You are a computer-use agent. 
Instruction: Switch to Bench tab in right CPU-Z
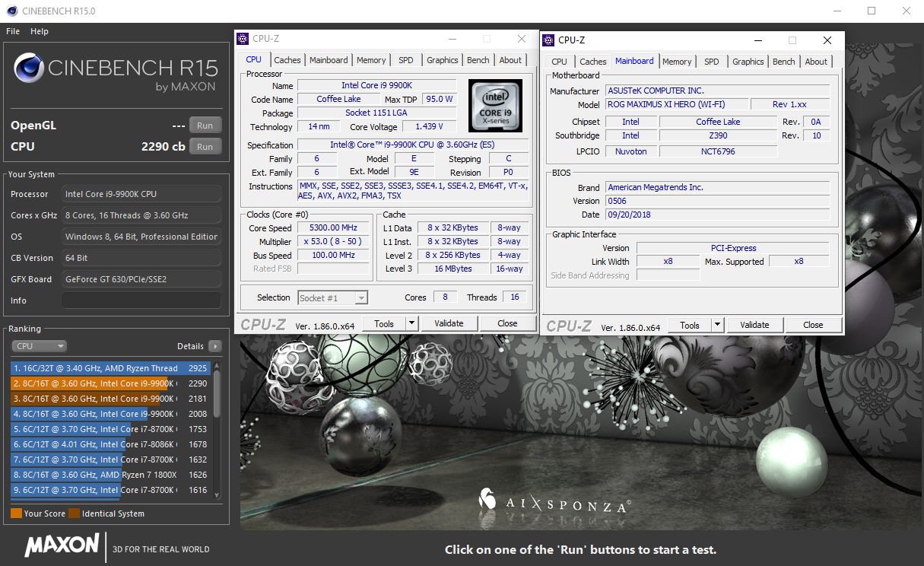click(x=784, y=62)
